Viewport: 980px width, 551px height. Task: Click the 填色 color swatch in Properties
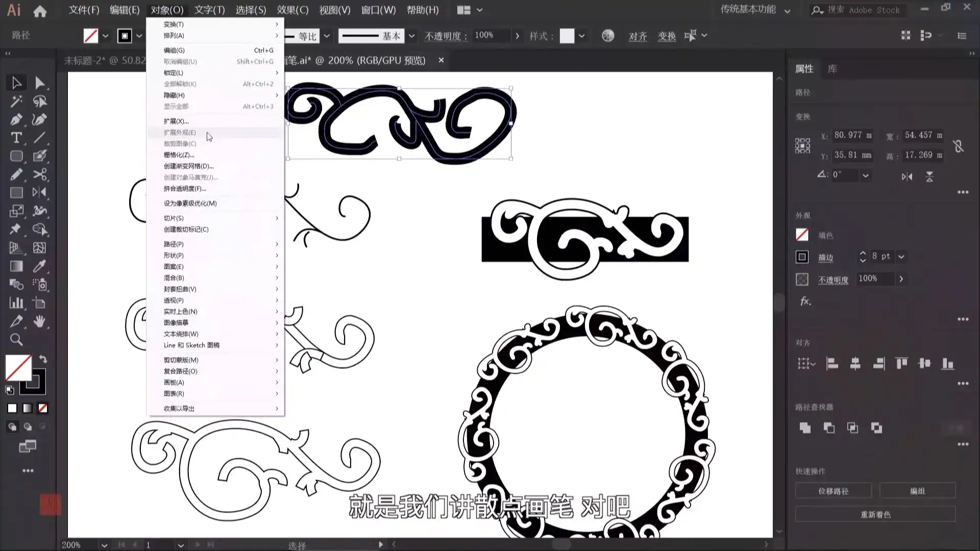click(x=802, y=235)
